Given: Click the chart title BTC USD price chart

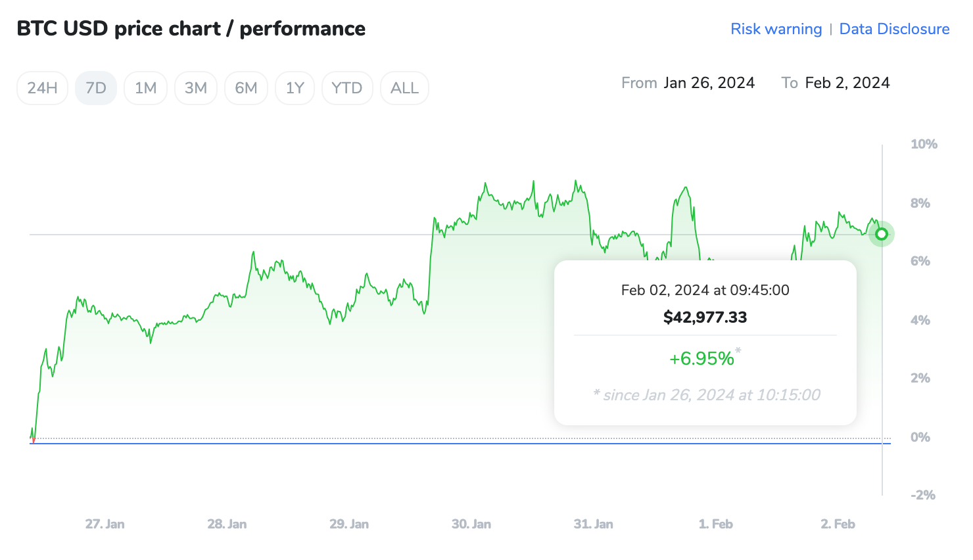Looking at the screenshot, I should pyautogui.click(x=191, y=28).
